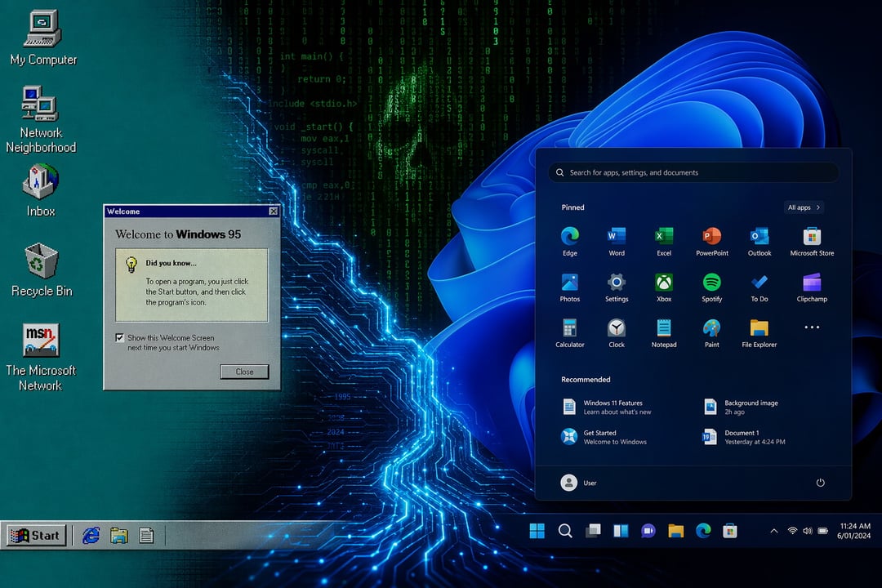Screen dimensions: 882x588
Task: Click the Search magnifier on Windows 11 taskbar
Action: click(x=565, y=531)
